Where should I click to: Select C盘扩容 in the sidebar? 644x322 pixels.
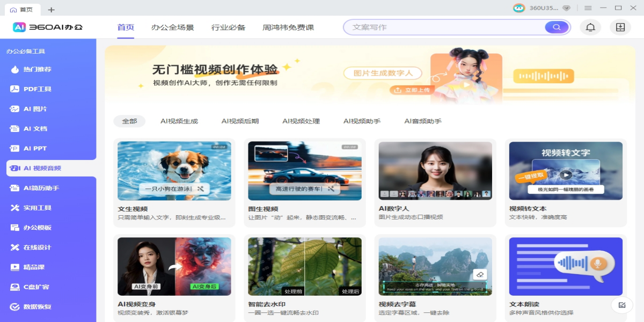36,287
